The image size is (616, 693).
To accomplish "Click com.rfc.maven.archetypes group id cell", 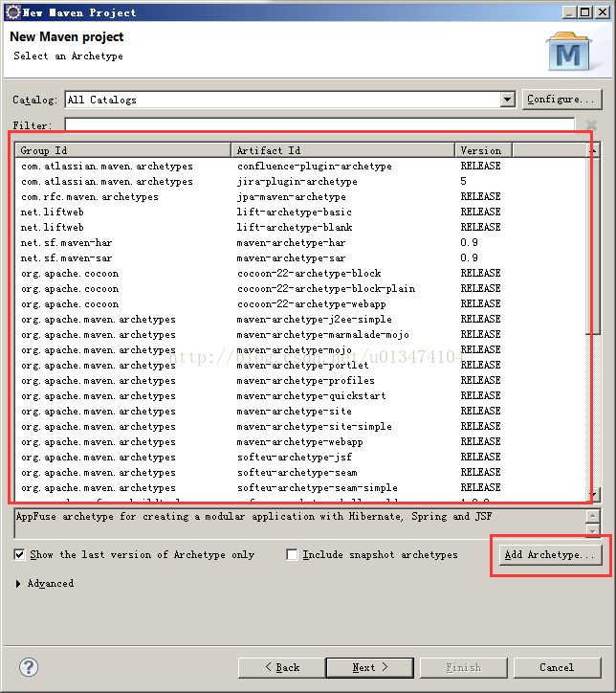I will (90, 196).
